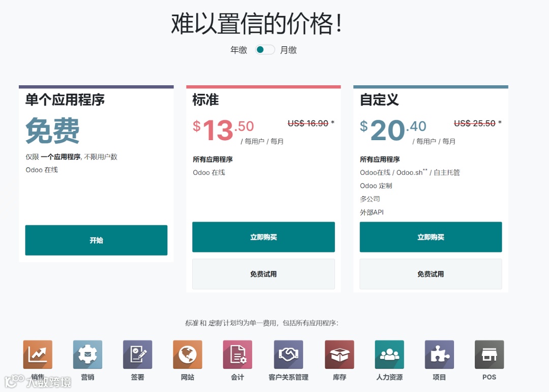Open the 销售 sales app icon
This screenshot has width=549, height=392.
[x=38, y=354]
